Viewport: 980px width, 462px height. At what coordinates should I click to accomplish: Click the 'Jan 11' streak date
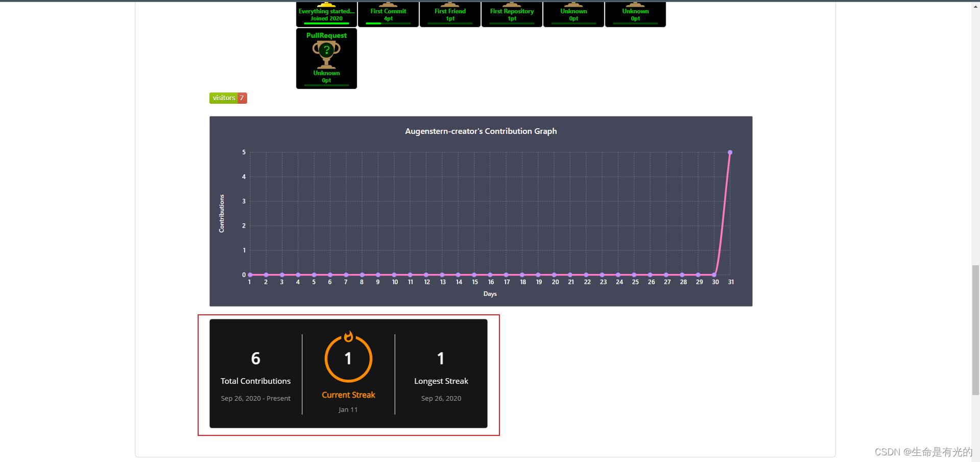[x=348, y=410]
